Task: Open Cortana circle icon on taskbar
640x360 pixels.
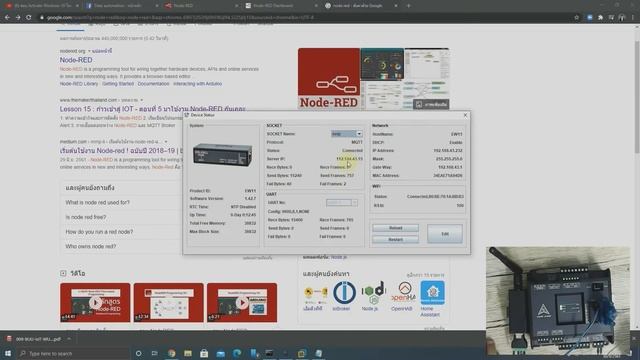Action: [138, 353]
